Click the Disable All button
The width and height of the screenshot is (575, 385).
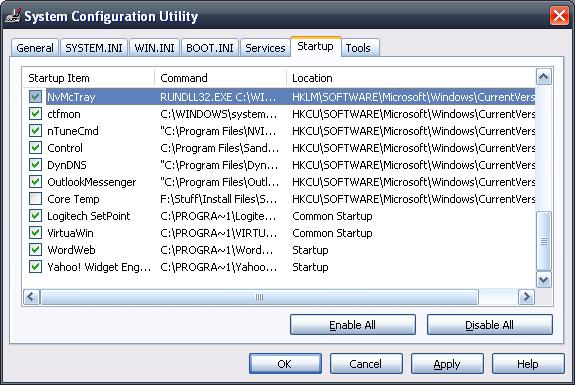click(489, 325)
